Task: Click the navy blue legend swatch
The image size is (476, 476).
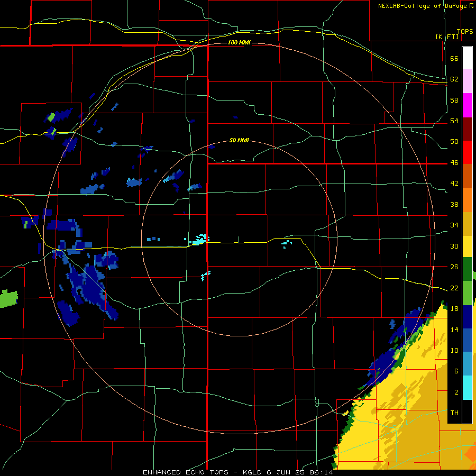Action: [x=467, y=317]
